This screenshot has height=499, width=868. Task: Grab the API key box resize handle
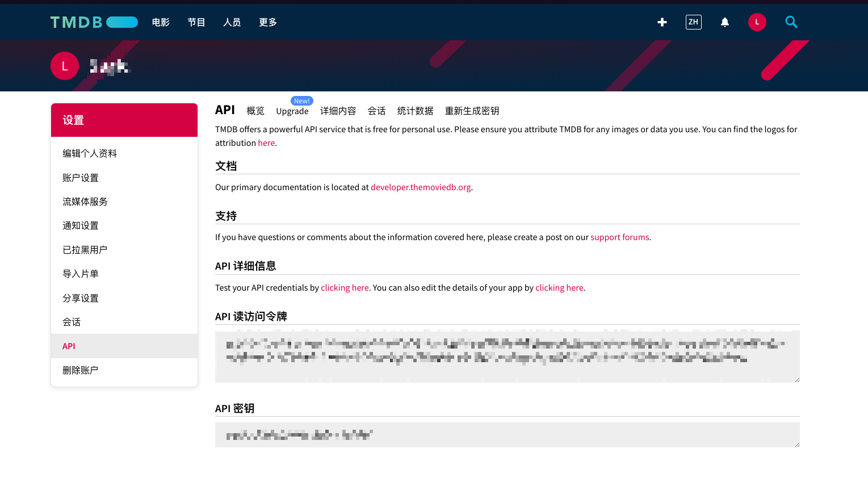coord(797,445)
